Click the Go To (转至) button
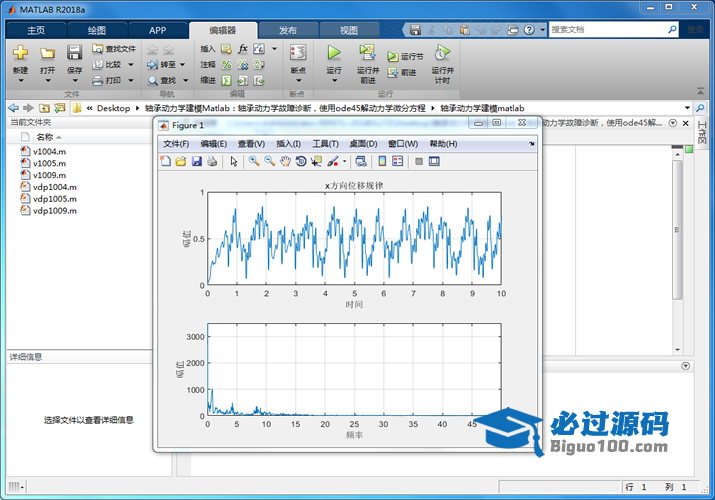Image resolution: width=715 pixels, height=500 pixels. [166, 65]
